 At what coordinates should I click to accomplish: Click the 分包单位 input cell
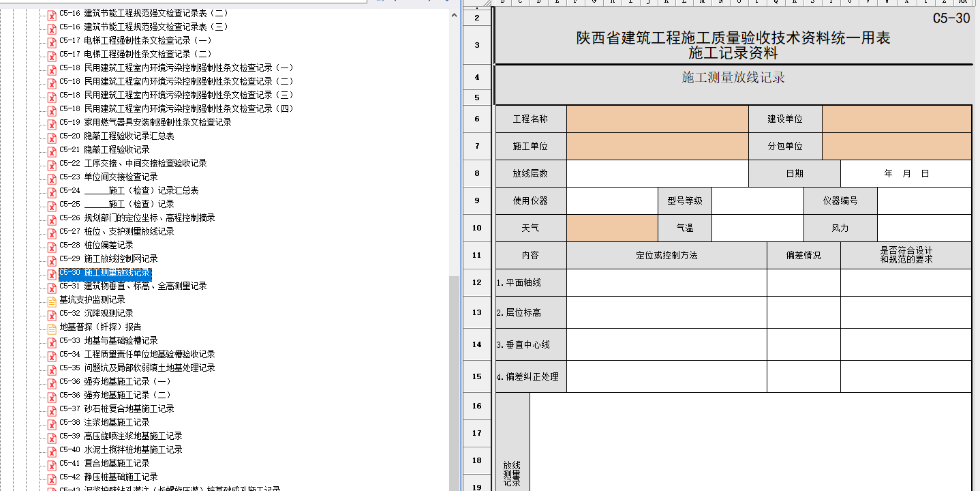tap(897, 146)
